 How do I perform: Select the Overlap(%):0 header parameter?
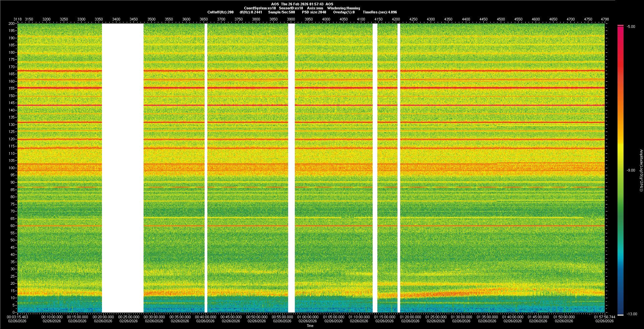coord(344,12)
